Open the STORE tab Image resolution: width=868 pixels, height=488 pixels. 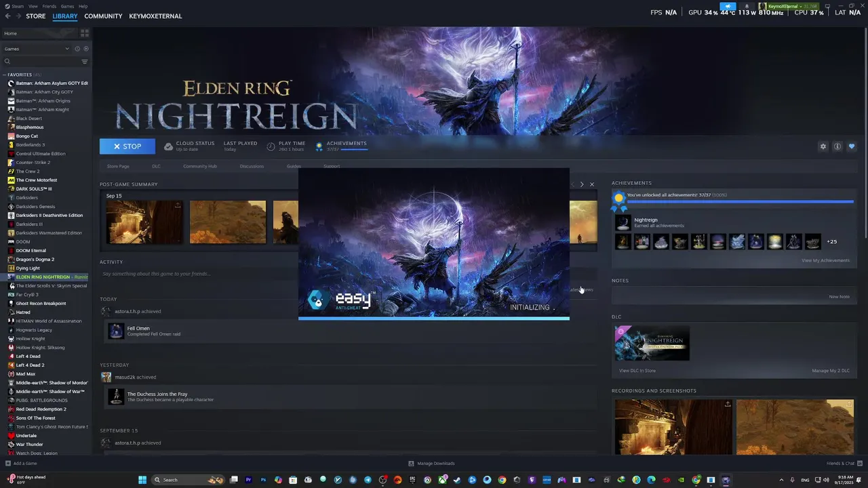coord(36,16)
